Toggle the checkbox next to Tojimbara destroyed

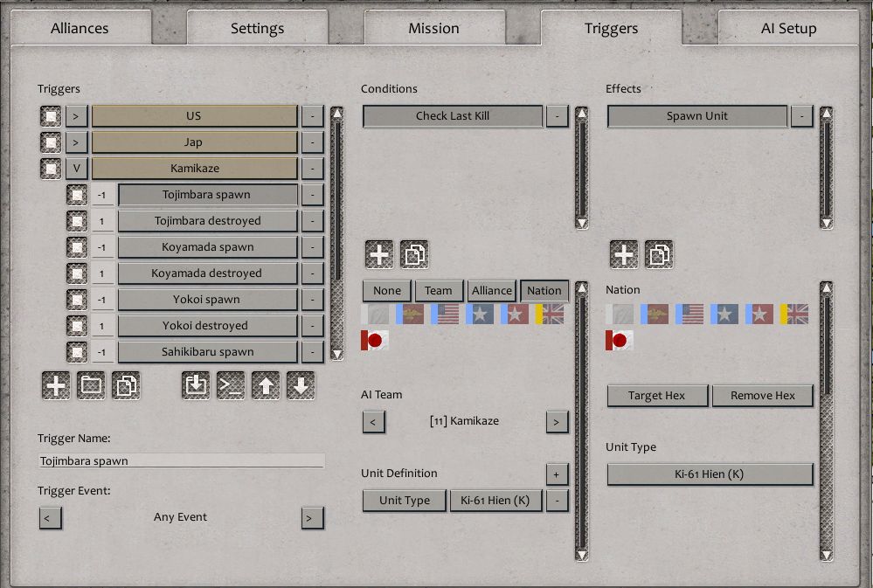pyautogui.click(x=77, y=221)
